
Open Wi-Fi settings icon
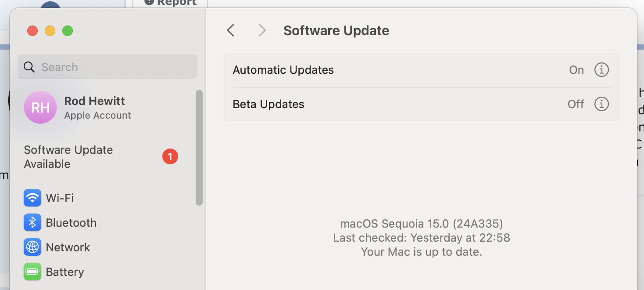click(32, 198)
